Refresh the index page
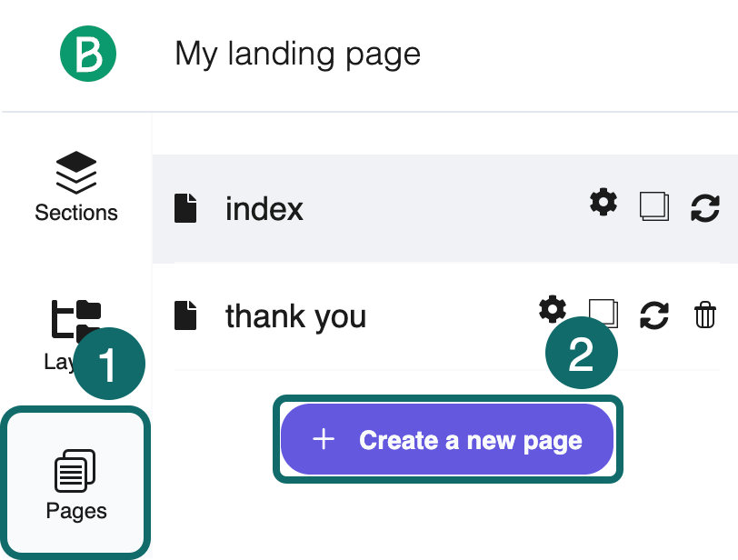 (x=704, y=206)
